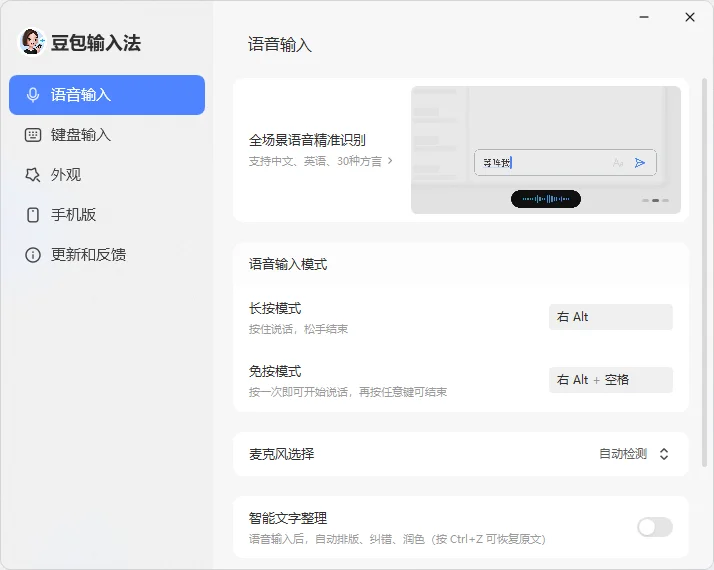This screenshot has width=714, height=570.
Task: Click the 按住说话，松手结束 description
Action: pos(298,329)
